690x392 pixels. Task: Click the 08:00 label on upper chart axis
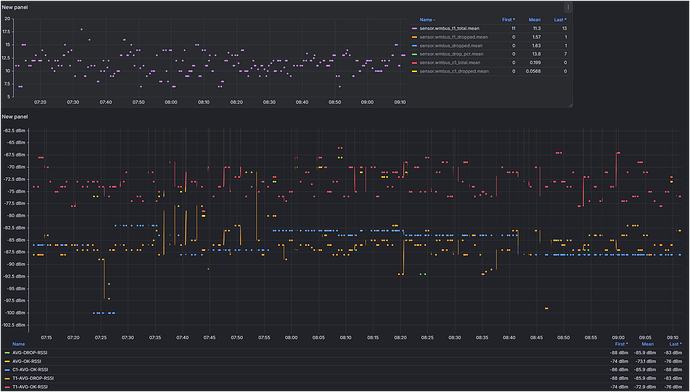tap(171, 102)
